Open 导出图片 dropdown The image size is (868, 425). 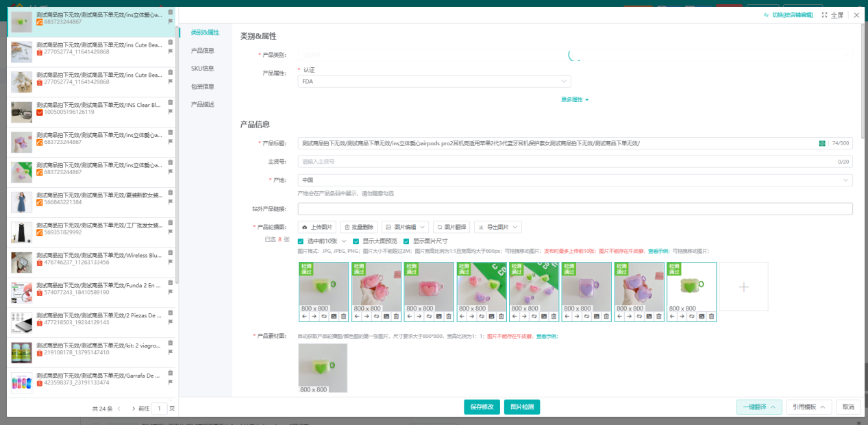point(497,227)
